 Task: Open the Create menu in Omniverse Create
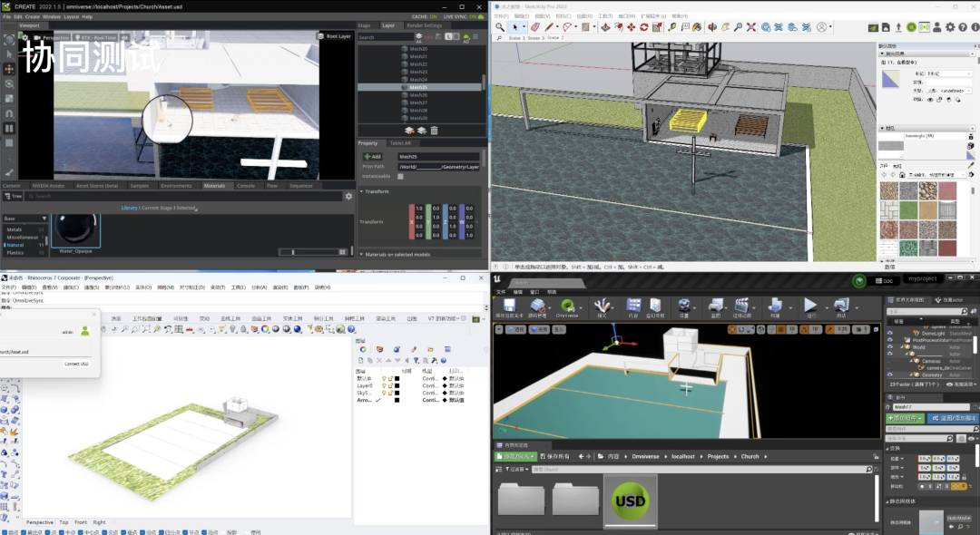click(x=32, y=17)
